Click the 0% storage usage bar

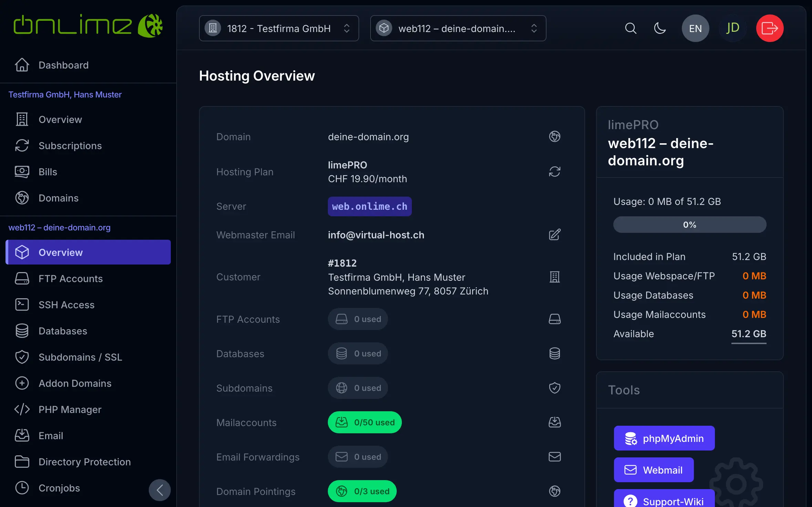point(689,225)
